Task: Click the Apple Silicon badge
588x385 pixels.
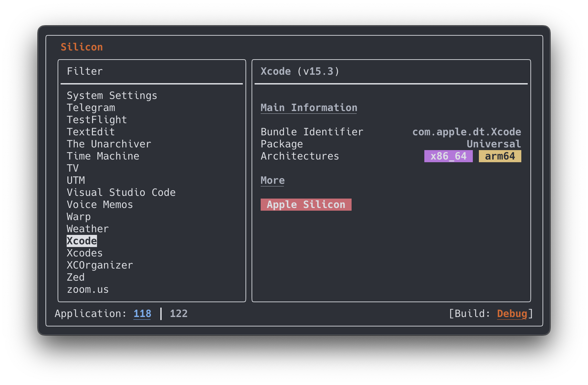Action: click(306, 205)
